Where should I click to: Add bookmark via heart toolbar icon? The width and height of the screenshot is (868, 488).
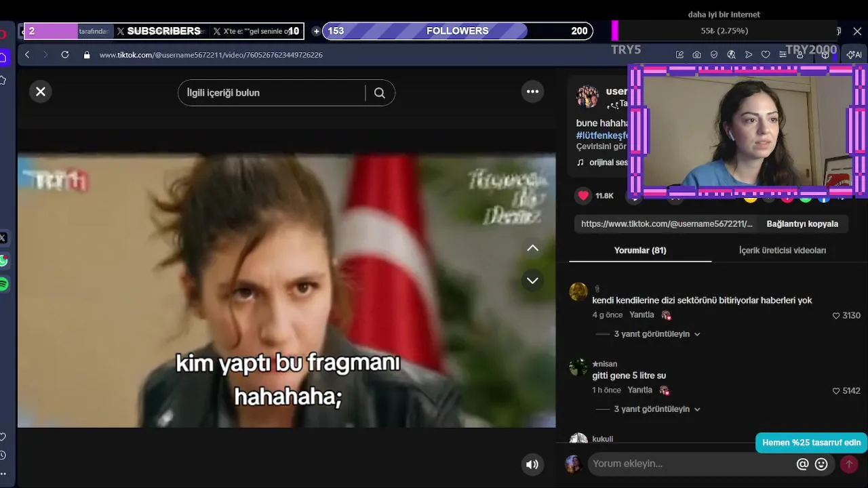[766, 55]
